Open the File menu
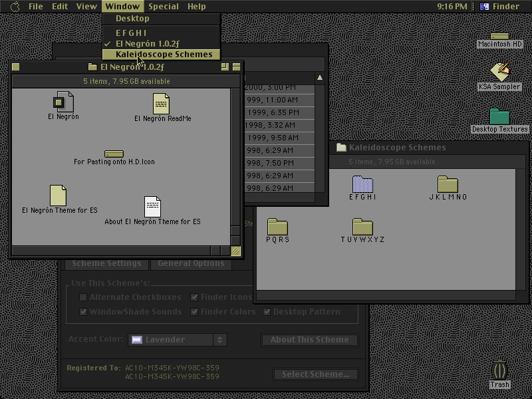The image size is (532, 399). 36,7
